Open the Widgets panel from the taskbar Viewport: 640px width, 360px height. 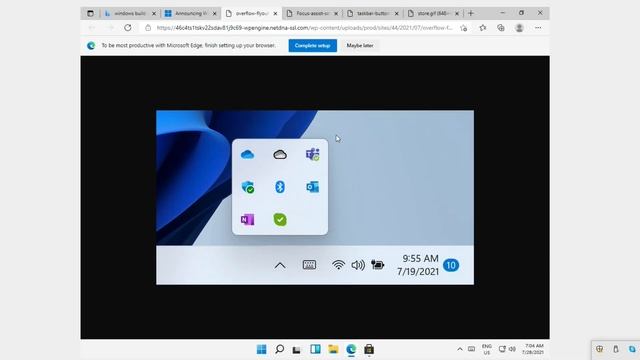pyautogui.click(x=315, y=349)
